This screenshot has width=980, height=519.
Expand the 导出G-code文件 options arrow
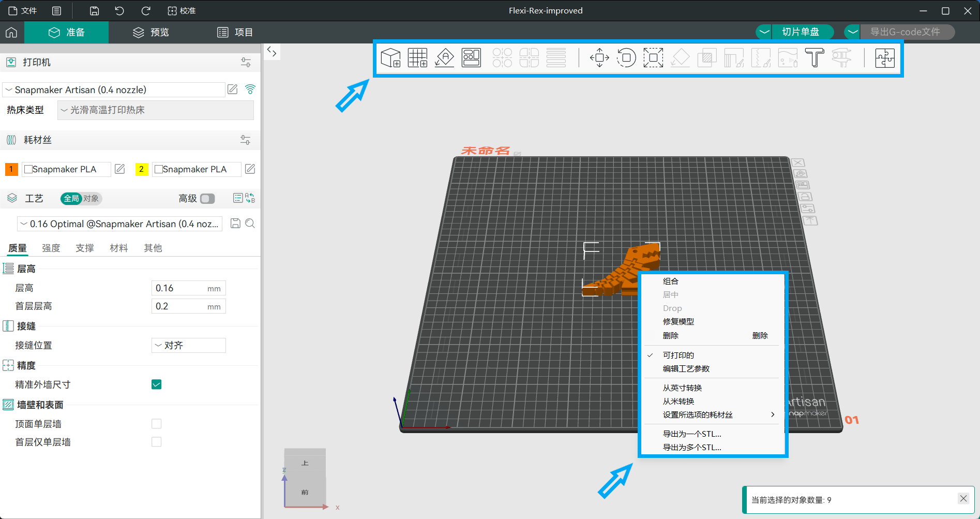coord(852,32)
